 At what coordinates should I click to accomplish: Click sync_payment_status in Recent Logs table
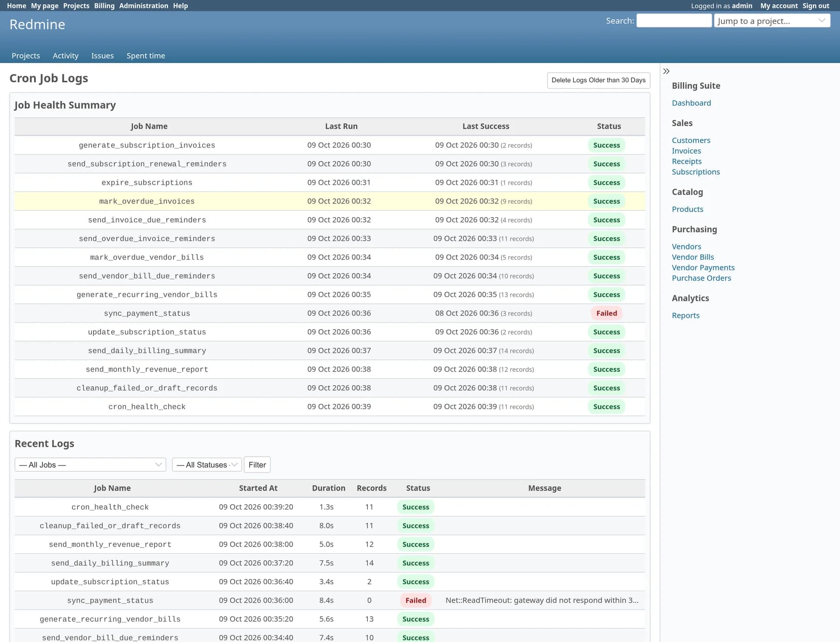click(110, 600)
